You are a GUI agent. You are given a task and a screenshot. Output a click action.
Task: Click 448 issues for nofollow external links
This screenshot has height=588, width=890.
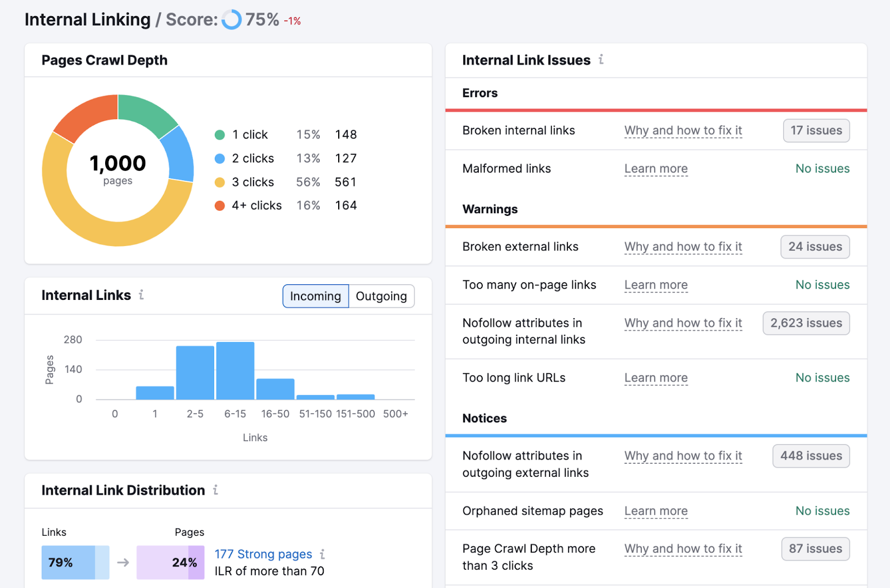pyautogui.click(x=810, y=456)
